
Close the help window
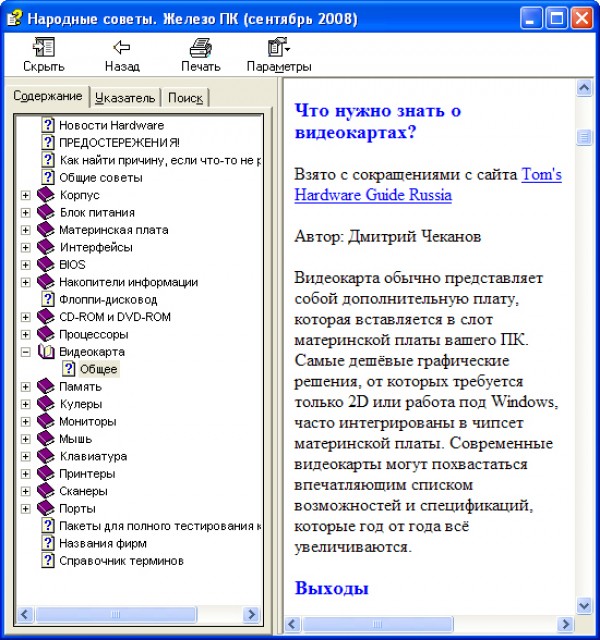582,19
